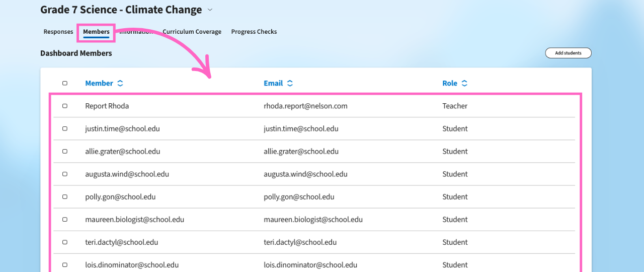Screen dimensions: 644x272
Task: Toggle the select-all checkbox in the header
Action: tap(64, 83)
